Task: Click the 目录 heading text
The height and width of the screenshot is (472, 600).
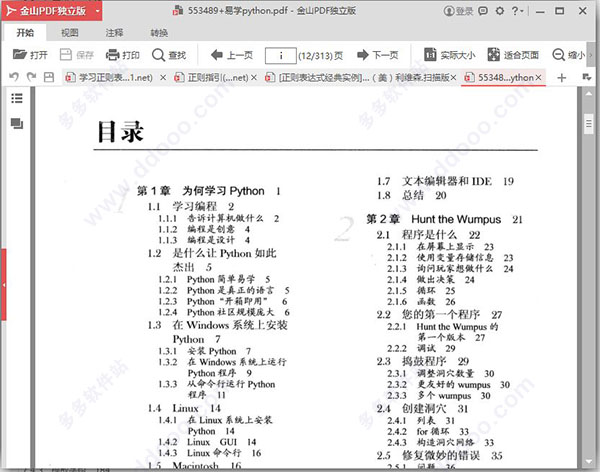Action: point(121,132)
